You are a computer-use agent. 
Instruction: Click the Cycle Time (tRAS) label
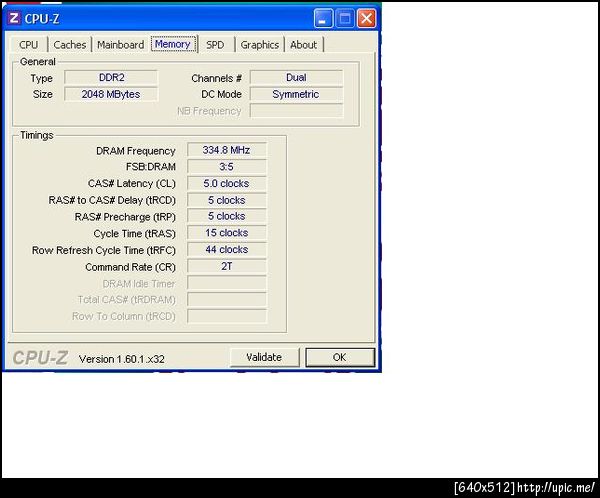134,234
